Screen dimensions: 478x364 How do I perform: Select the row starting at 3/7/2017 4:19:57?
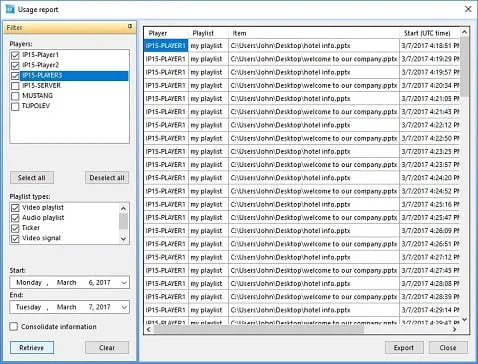point(302,72)
